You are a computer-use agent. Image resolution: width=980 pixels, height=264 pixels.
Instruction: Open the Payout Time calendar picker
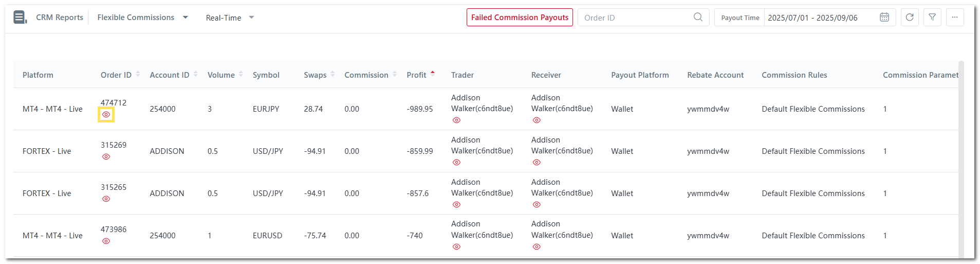(884, 17)
